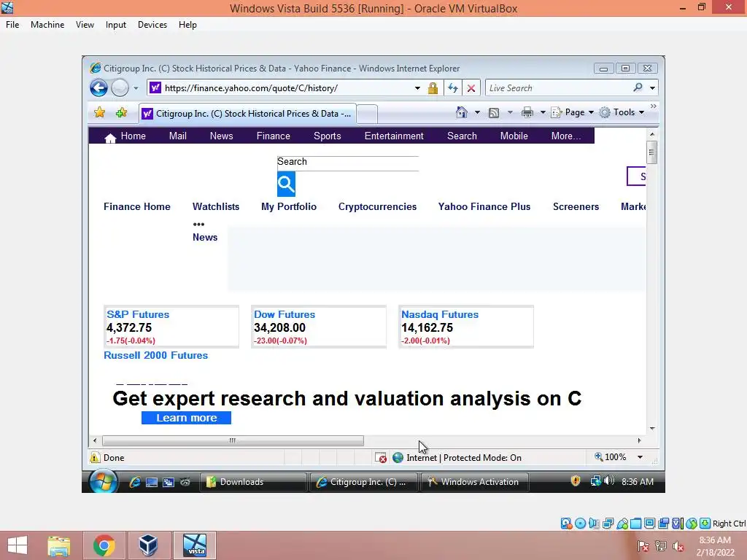Open Cryptocurrencies in Yahoo Finance nav
Image resolution: width=747 pixels, height=560 pixels.
pyautogui.click(x=377, y=206)
